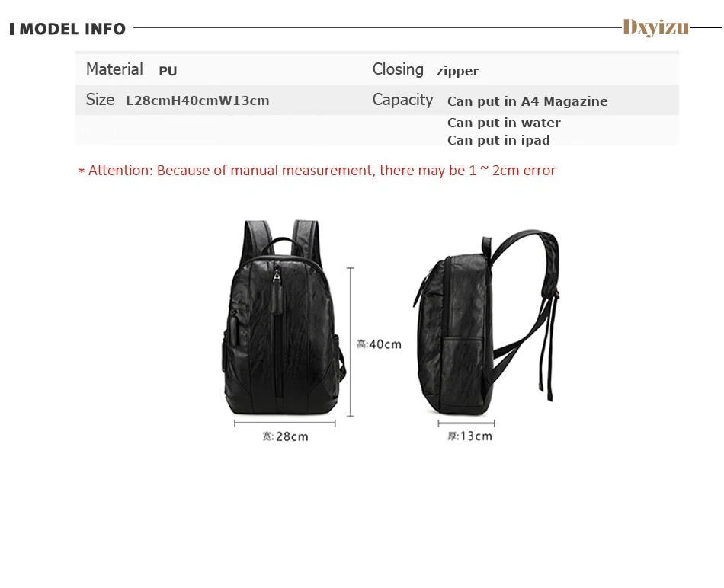Click the width measurement bar under front backpack
This screenshot has height=588, width=724.
pyautogui.click(x=285, y=423)
